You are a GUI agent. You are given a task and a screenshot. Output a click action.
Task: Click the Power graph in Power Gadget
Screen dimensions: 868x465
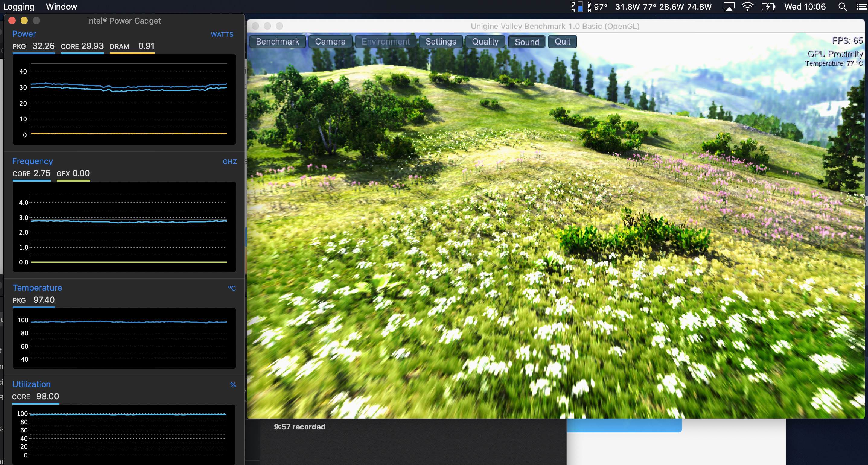(x=124, y=99)
